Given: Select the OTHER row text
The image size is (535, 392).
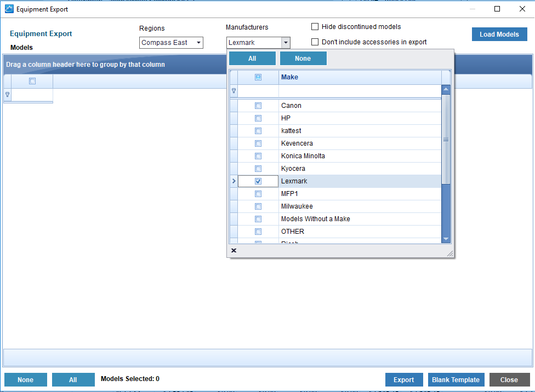Looking at the screenshot, I should tap(292, 232).
